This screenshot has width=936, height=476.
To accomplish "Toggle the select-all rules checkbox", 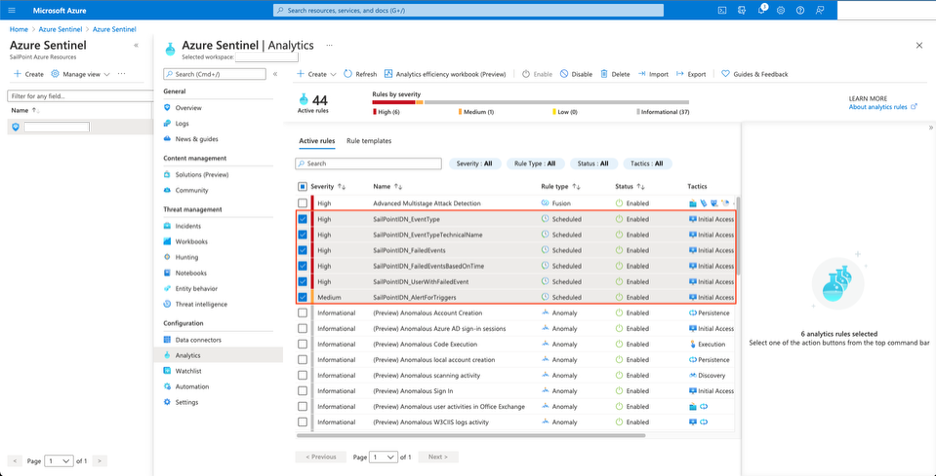I will 303,187.
